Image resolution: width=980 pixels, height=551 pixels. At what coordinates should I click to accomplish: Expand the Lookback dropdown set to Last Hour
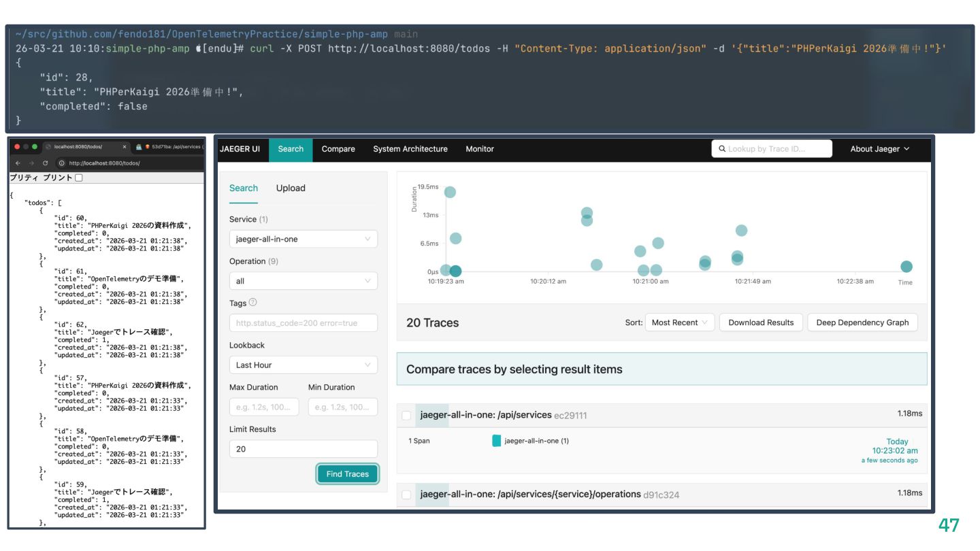point(303,365)
